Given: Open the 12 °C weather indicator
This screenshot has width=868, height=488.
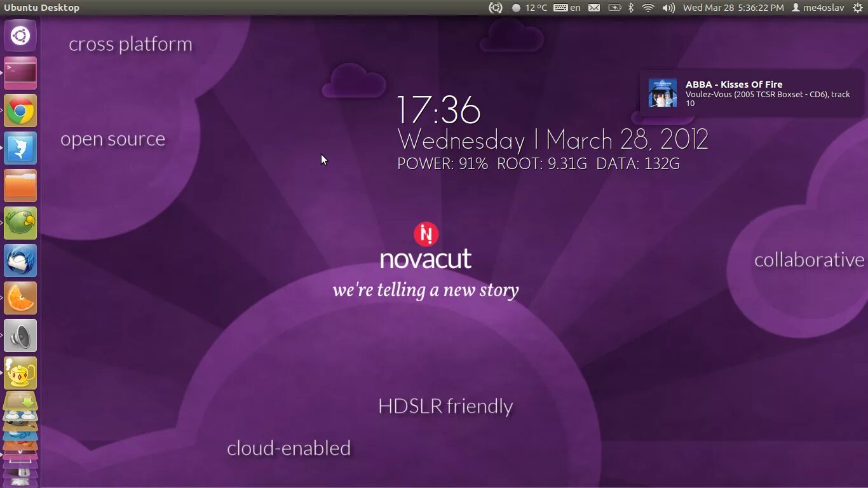Looking at the screenshot, I should (x=529, y=8).
